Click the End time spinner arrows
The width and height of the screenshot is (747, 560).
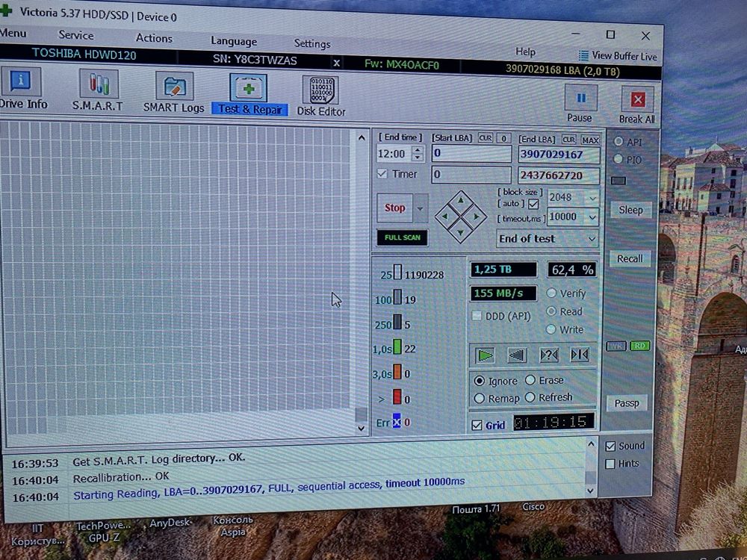(x=418, y=153)
